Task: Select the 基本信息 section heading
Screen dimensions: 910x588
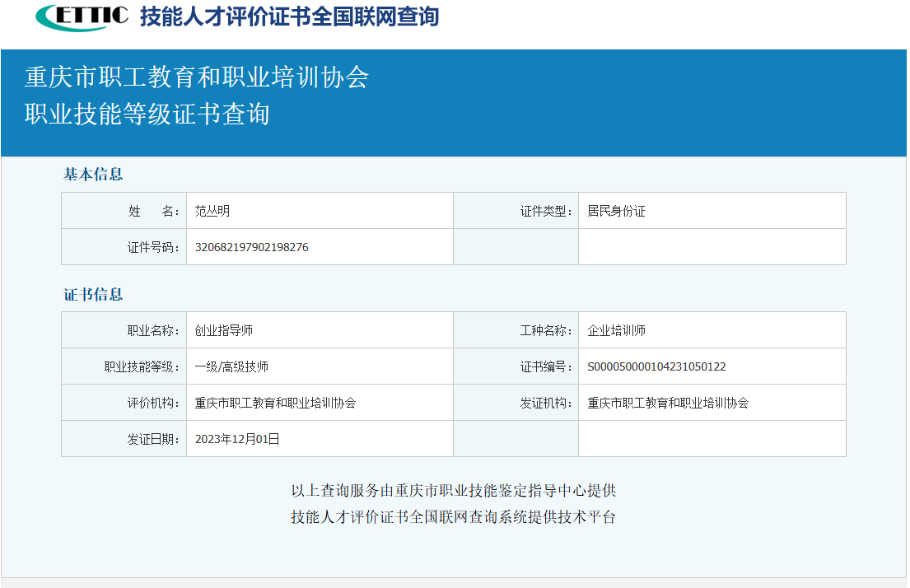Action: click(93, 175)
